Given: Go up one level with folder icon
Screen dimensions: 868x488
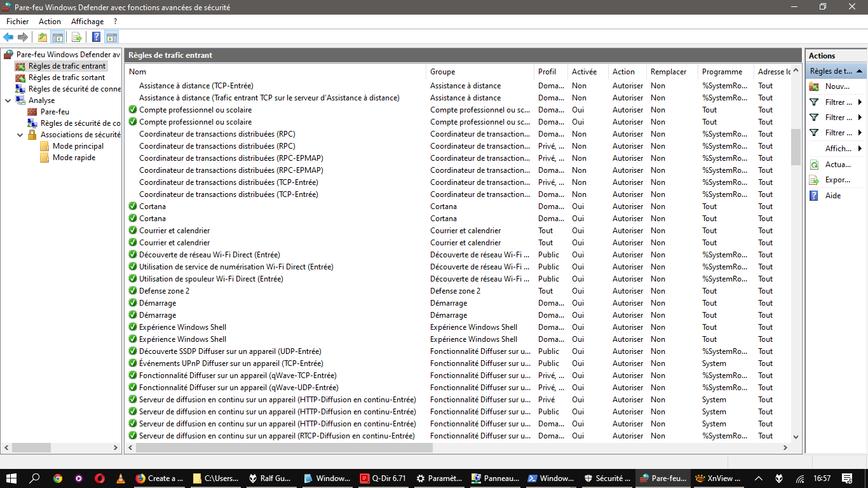Looking at the screenshot, I should tap(43, 37).
